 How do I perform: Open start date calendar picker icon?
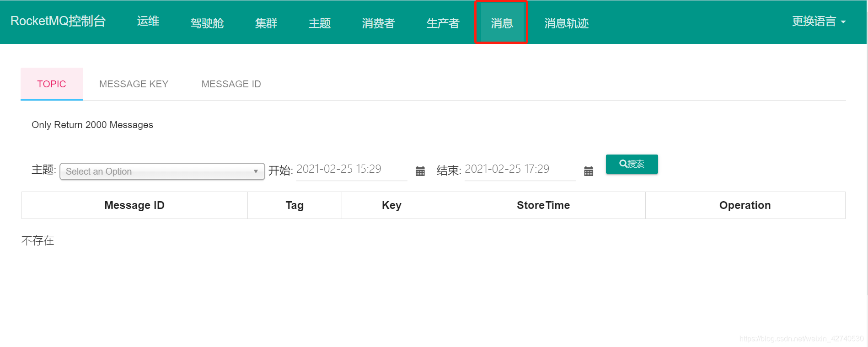[x=420, y=171]
